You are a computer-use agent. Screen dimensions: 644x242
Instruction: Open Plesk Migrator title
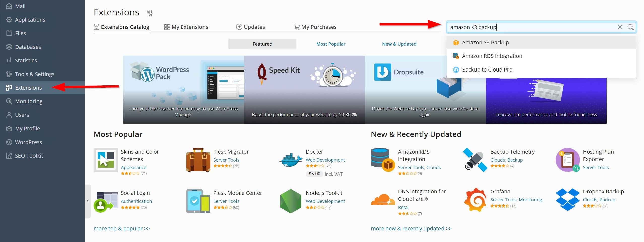pyautogui.click(x=231, y=152)
